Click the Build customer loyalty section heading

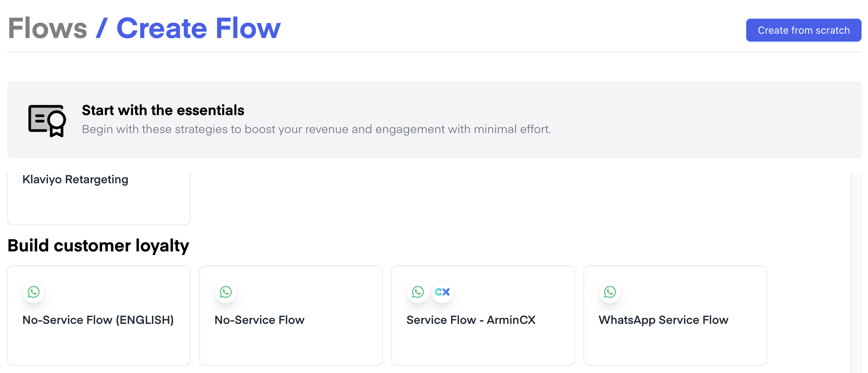click(x=98, y=246)
